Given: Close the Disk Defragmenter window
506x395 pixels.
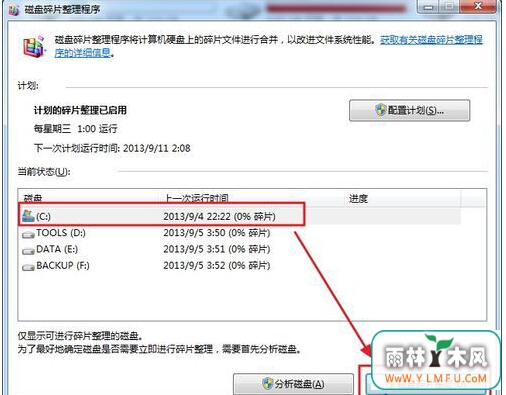Looking at the screenshot, I should point(478,6).
